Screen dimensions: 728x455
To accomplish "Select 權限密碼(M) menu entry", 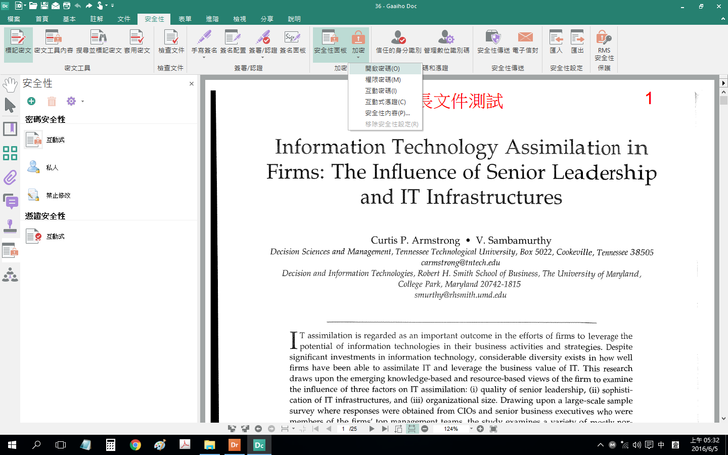I will 382,79.
